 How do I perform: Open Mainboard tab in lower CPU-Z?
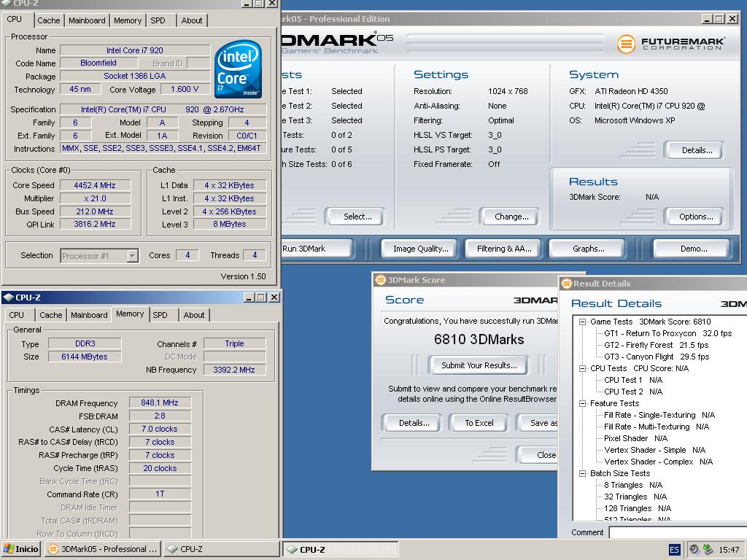click(x=89, y=315)
